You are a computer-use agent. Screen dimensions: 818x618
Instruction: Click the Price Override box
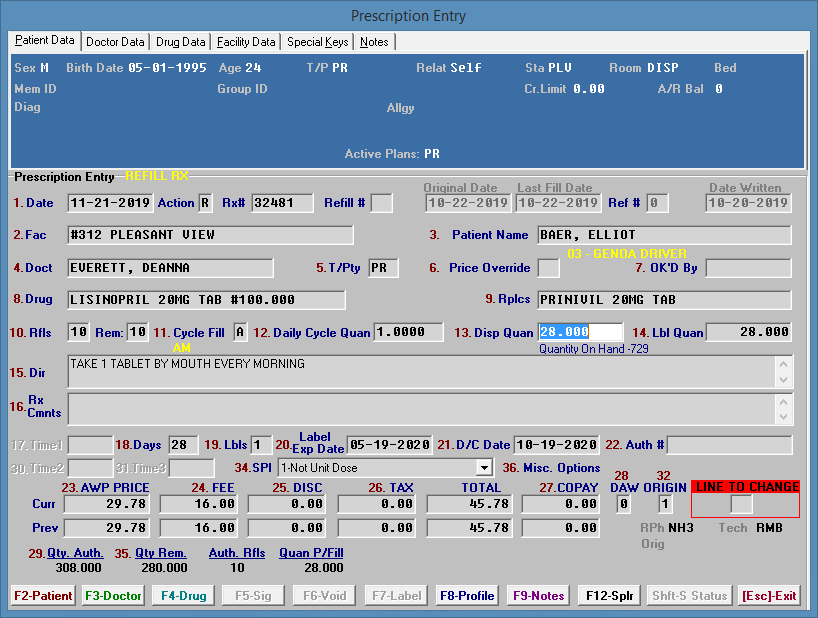tap(548, 268)
